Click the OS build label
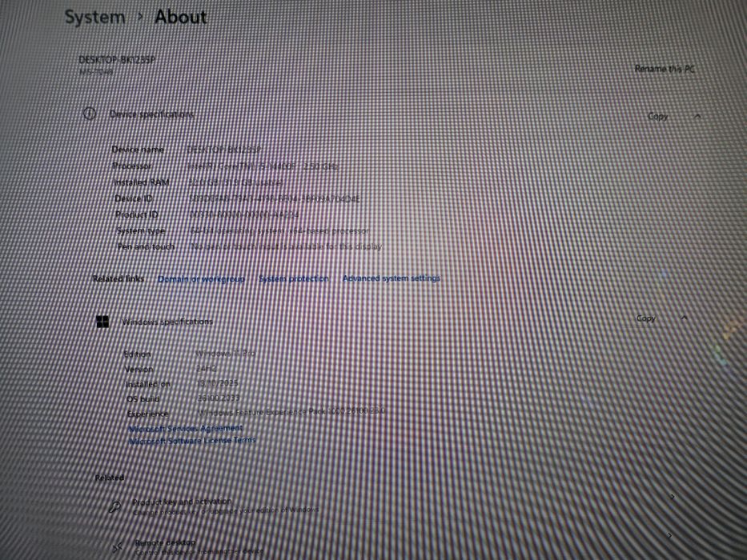The height and width of the screenshot is (560, 747). click(143, 399)
